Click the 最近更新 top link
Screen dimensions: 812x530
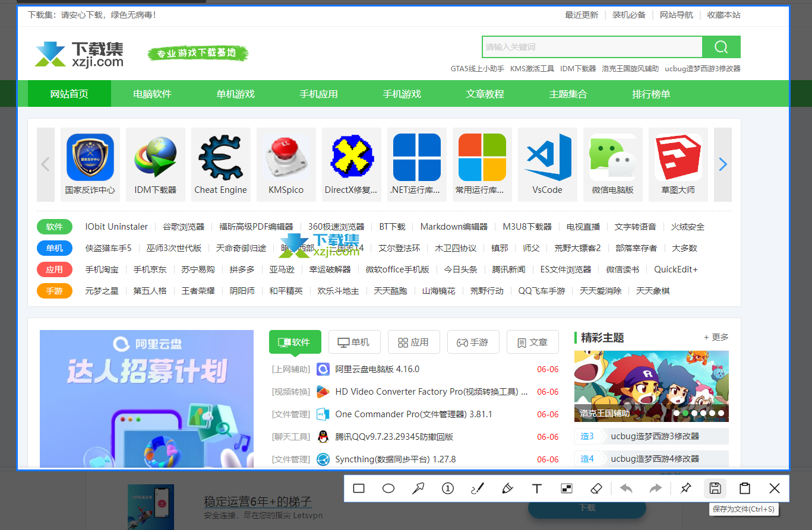(x=582, y=15)
